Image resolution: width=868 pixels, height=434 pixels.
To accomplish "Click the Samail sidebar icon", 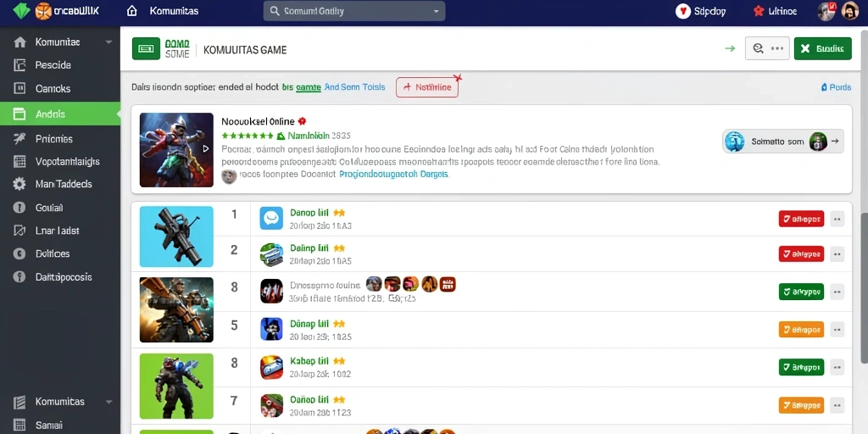I will [19, 426].
